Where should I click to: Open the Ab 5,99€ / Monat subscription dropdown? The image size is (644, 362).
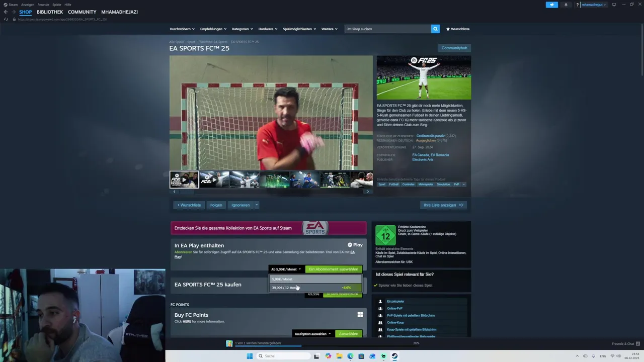[x=286, y=269]
